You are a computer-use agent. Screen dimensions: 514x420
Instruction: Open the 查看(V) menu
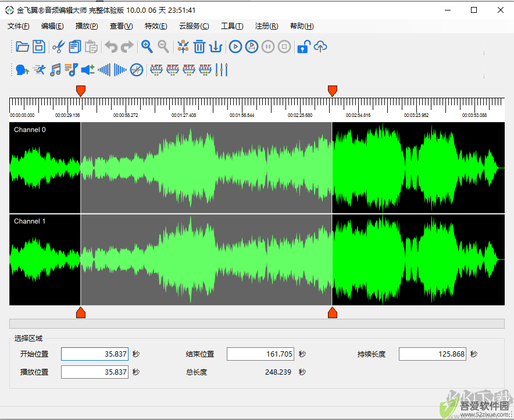point(122,26)
